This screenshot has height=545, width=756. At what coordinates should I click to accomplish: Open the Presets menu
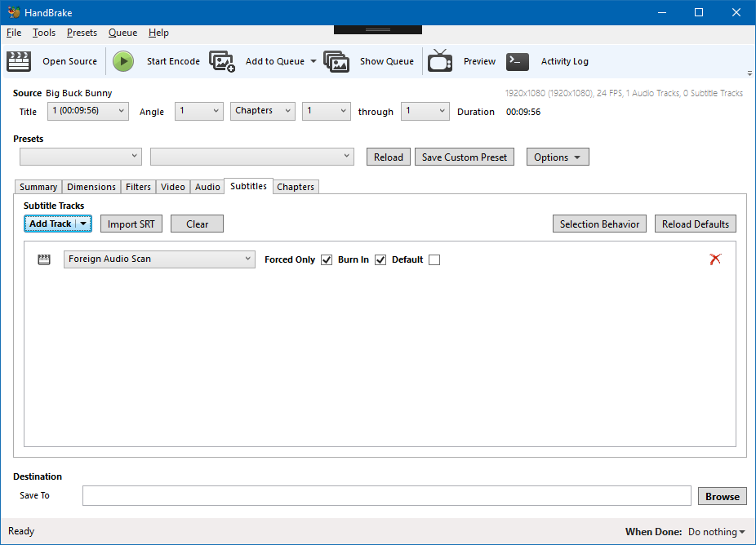[82, 33]
